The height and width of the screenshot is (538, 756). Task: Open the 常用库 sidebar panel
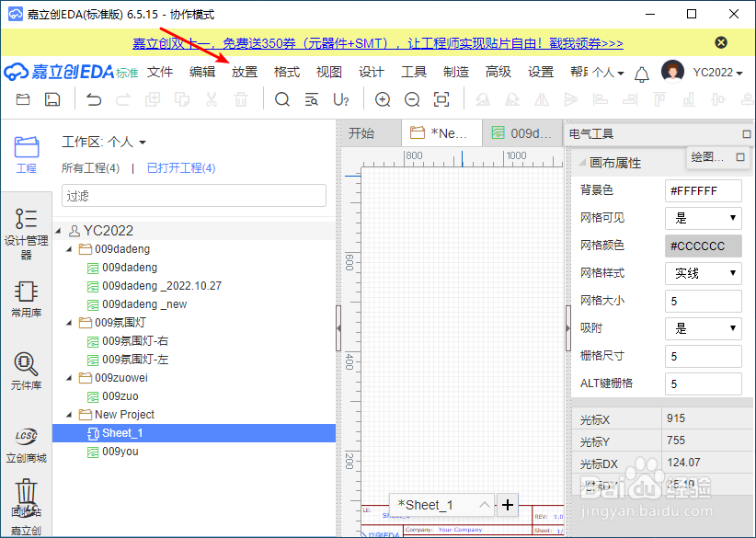(27, 300)
